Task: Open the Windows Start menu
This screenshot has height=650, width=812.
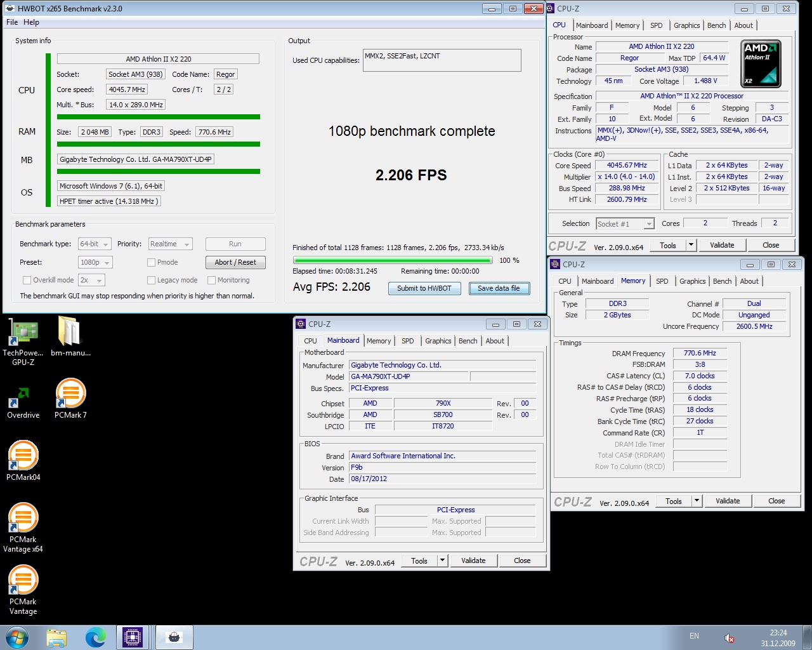Action: (17, 637)
